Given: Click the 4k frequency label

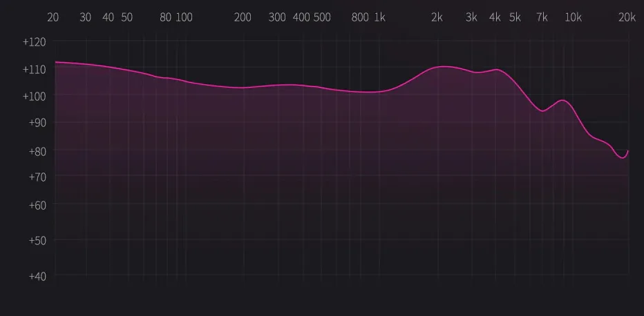Looking at the screenshot, I should 495,17.
